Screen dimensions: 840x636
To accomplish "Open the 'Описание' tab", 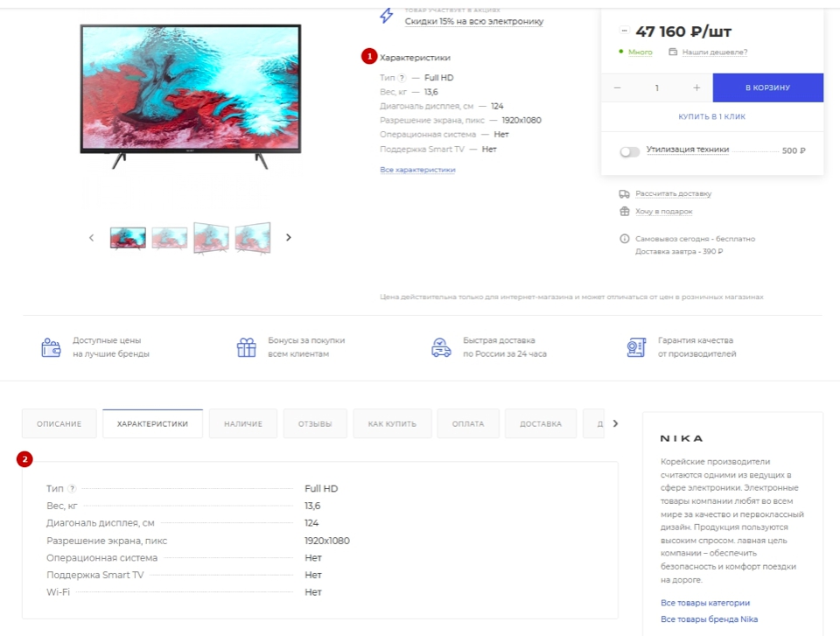I will click(x=59, y=423).
